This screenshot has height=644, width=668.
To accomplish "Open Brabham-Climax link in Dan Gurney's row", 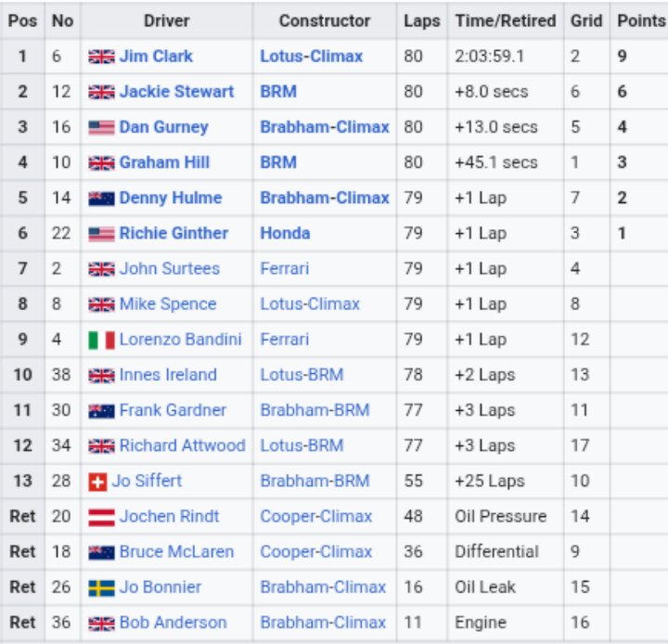I will tap(325, 127).
